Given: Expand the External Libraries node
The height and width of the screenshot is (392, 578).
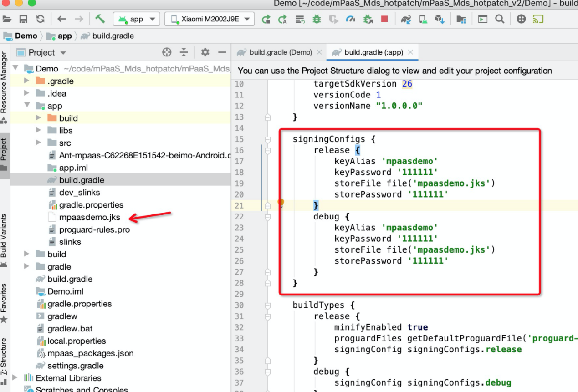Looking at the screenshot, I should tap(16, 378).
